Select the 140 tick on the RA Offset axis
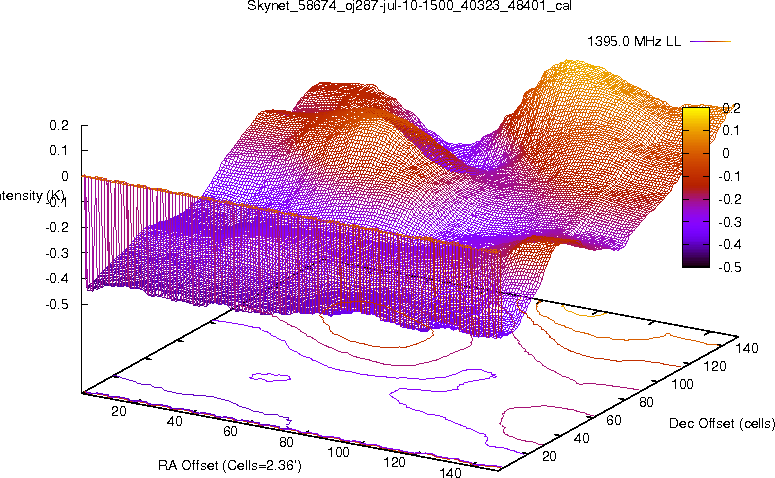 [x=450, y=473]
